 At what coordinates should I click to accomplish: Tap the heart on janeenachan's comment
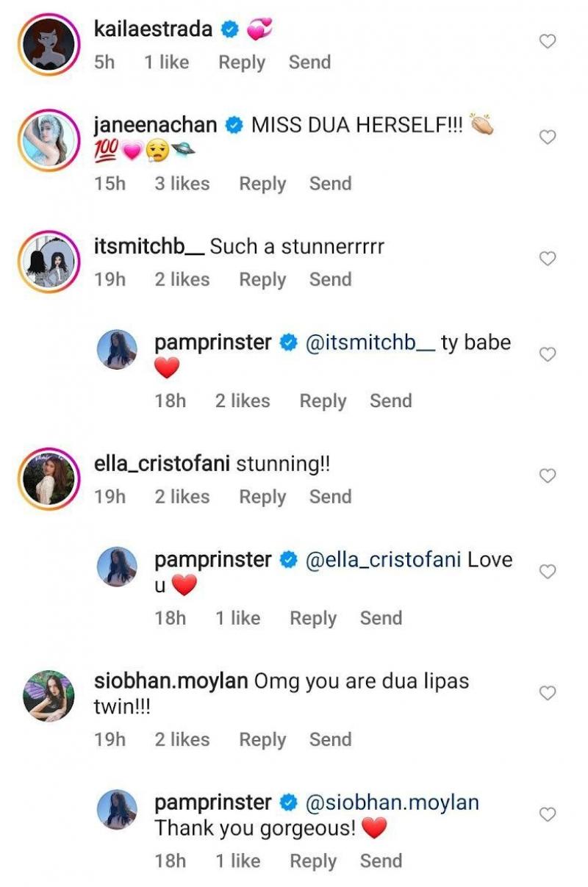(x=548, y=137)
